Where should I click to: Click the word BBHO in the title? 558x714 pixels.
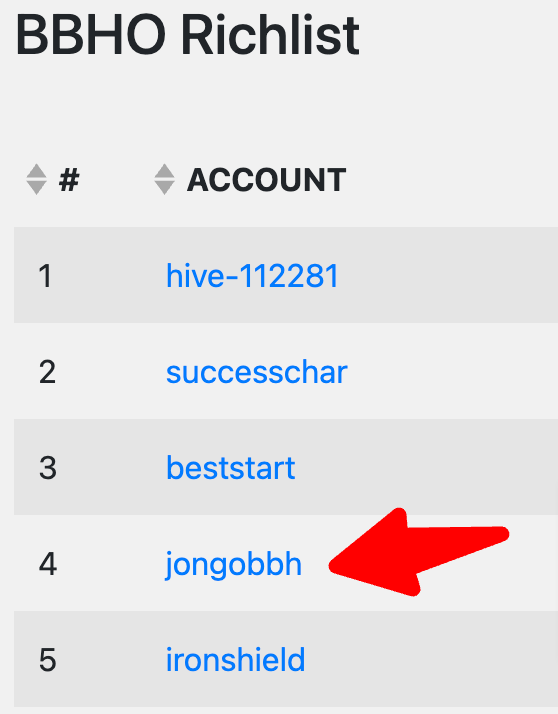(91, 35)
